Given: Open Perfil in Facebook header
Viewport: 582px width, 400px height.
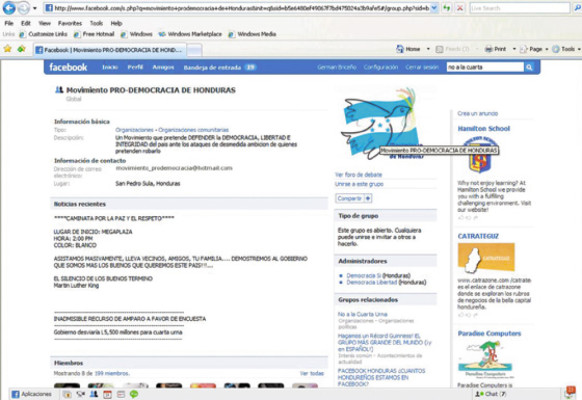Looking at the screenshot, I should (x=135, y=67).
